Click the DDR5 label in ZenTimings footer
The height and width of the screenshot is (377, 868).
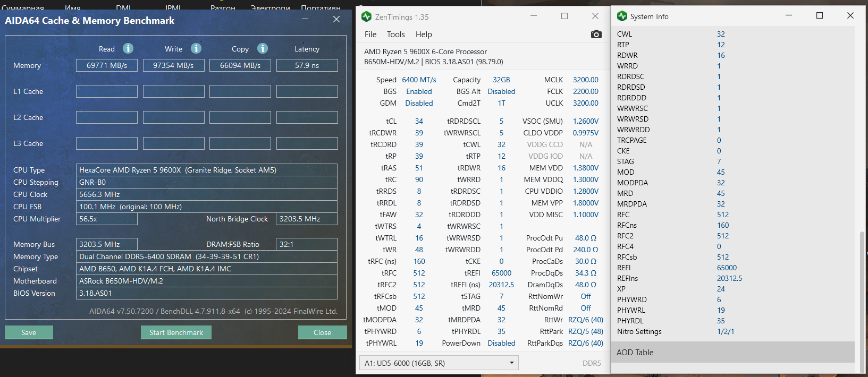[592, 363]
